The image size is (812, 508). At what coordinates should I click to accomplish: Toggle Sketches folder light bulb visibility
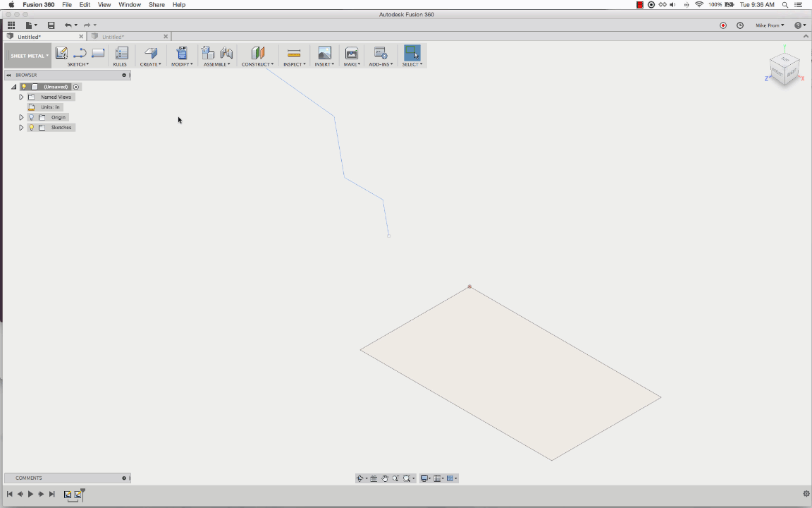coord(32,128)
